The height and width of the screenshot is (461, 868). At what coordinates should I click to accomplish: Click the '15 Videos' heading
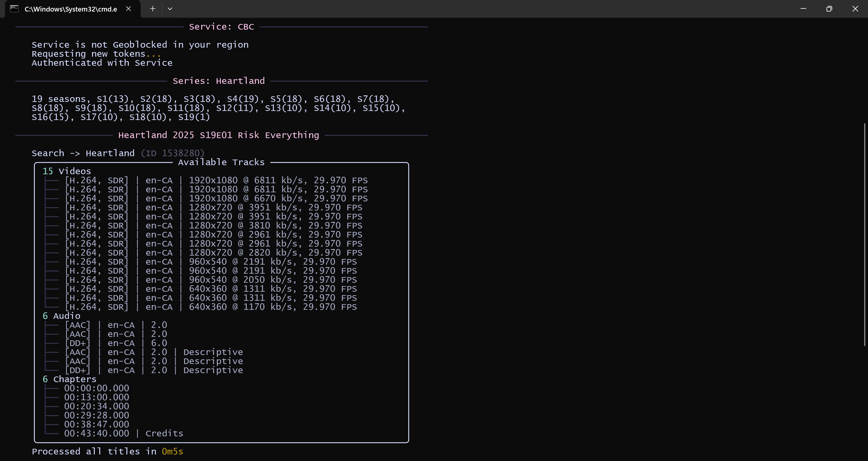[x=67, y=171]
